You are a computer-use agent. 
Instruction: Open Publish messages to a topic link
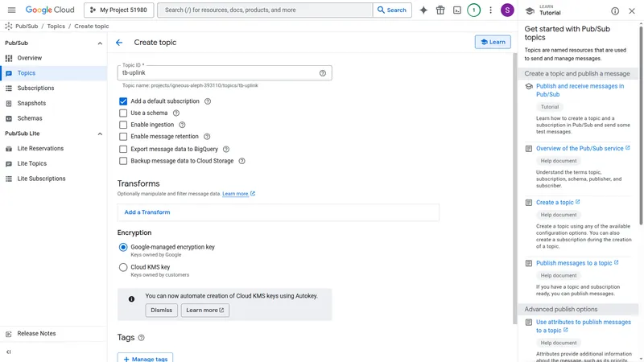pos(577,263)
